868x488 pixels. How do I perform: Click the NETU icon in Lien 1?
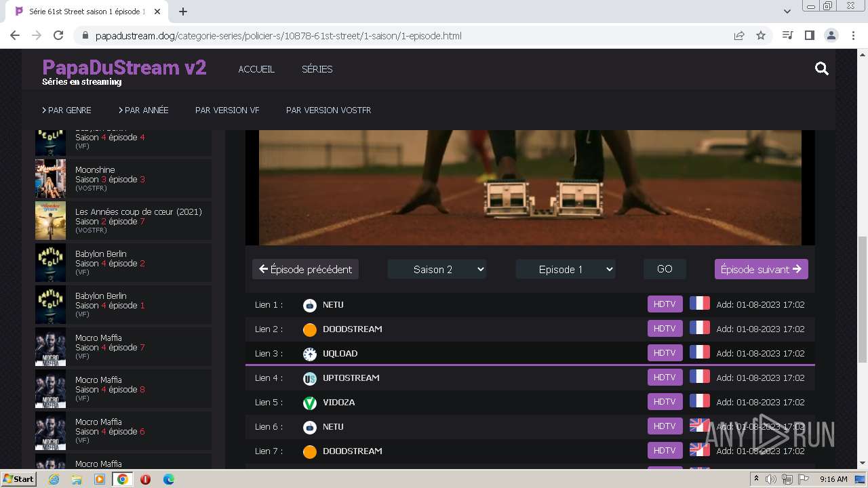tap(310, 305)
